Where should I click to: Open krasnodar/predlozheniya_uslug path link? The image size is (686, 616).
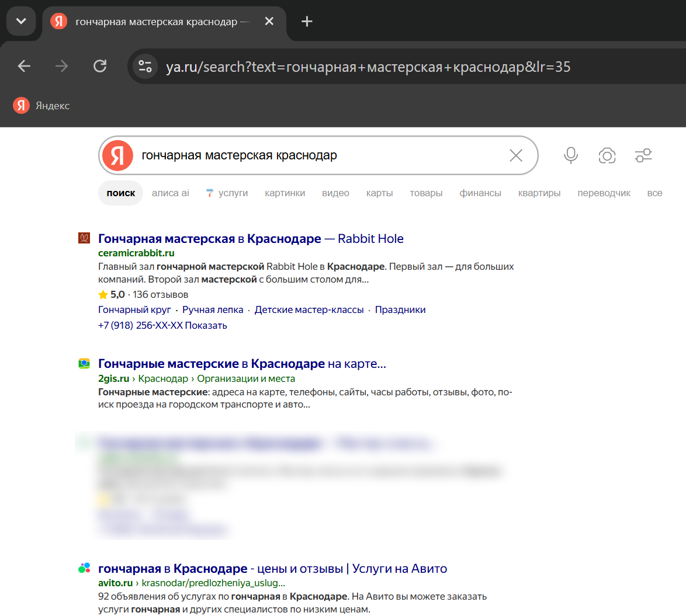213,583
